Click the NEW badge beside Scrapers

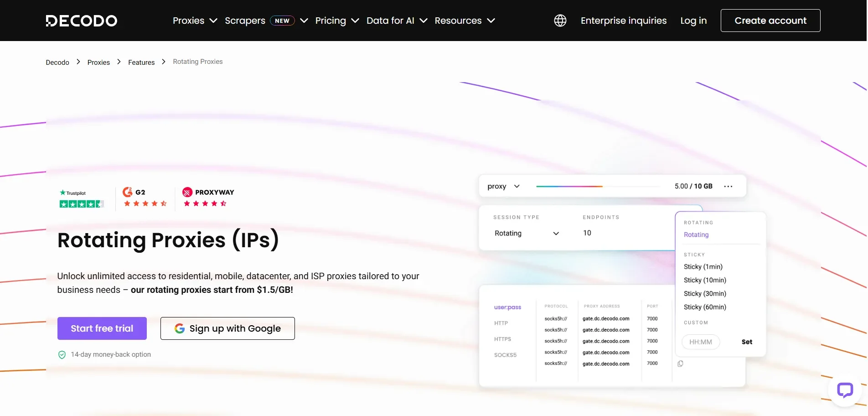click(282, 21)
